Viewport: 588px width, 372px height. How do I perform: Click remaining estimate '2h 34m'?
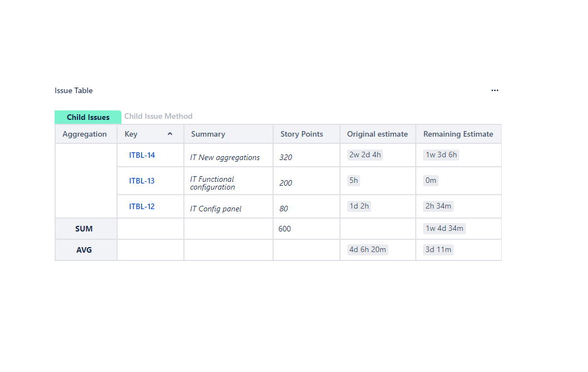point(438,206)
